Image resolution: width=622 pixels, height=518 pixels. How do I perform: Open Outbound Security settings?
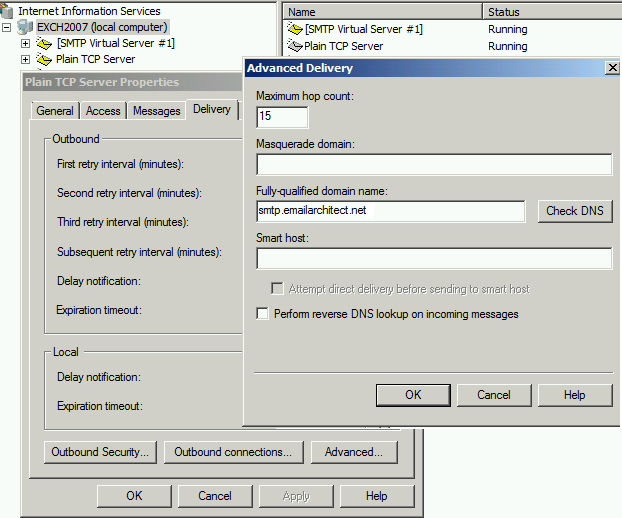[100, 452]
